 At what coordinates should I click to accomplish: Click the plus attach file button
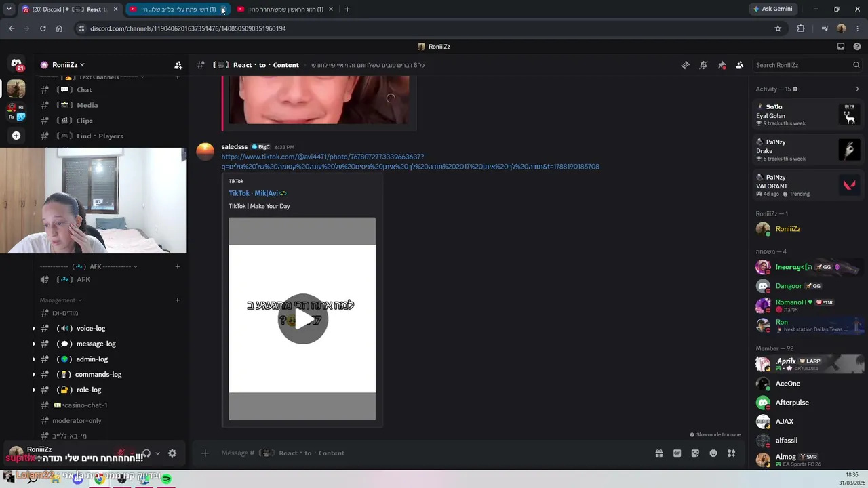[205, 453]
